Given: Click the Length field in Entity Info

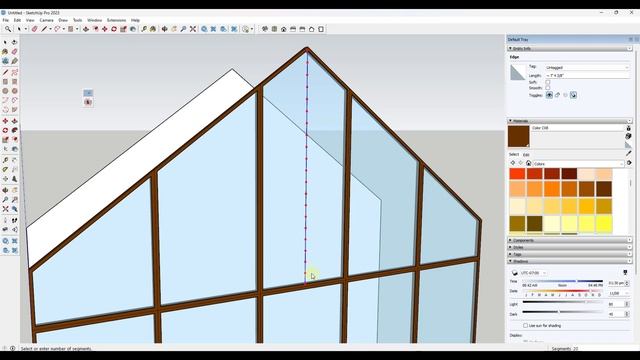Looking at the screenshot, I should pyautogui.click(x=587, y=76).
